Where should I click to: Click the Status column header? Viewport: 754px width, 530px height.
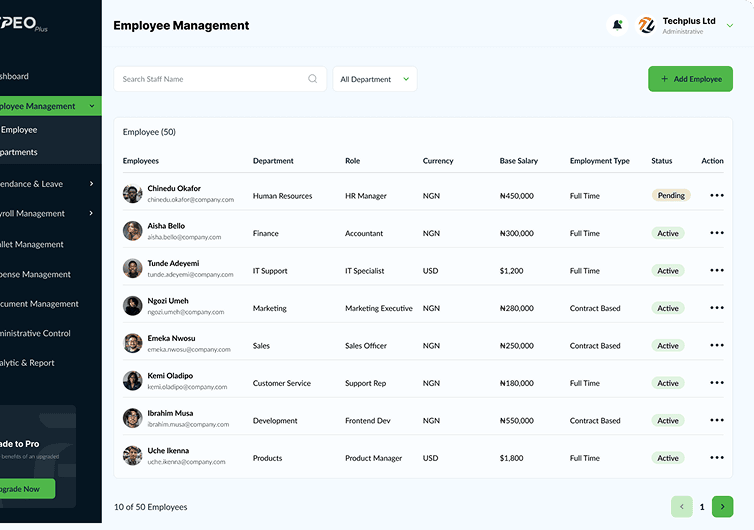coord(662,161)
